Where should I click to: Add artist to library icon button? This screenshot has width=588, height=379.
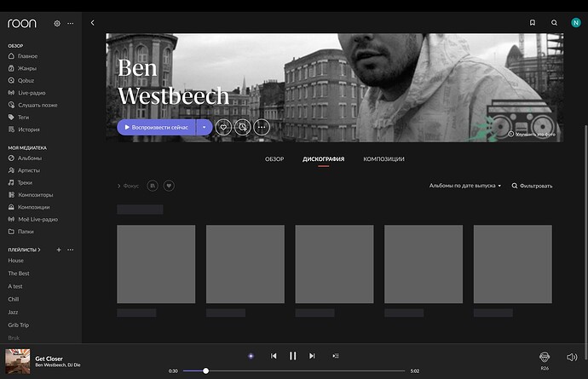243,128
